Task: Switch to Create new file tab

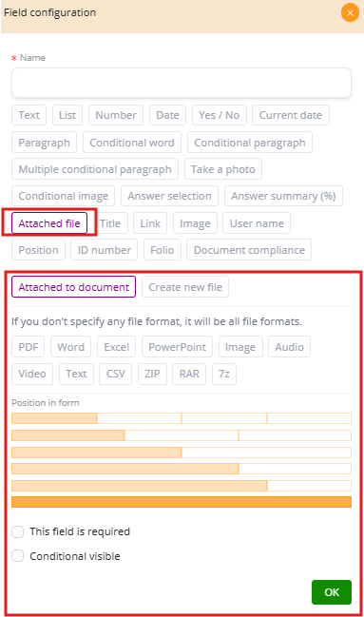Action: pos(185,287)
